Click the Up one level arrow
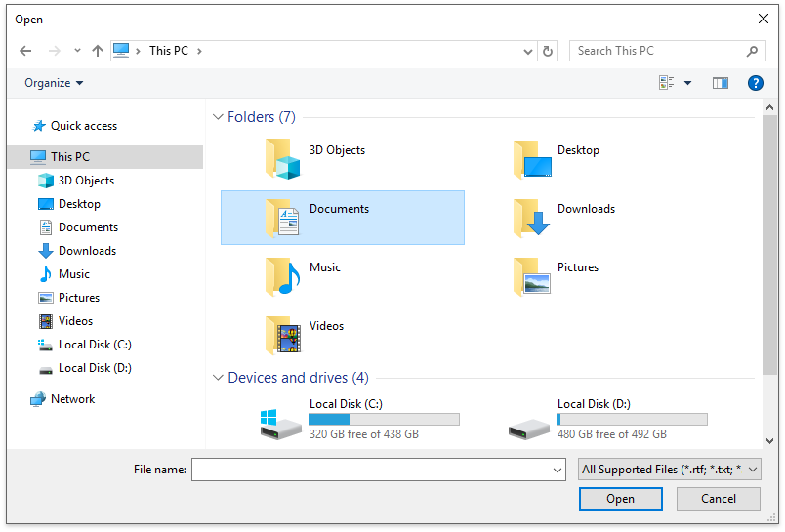 [x=98, y=51]
